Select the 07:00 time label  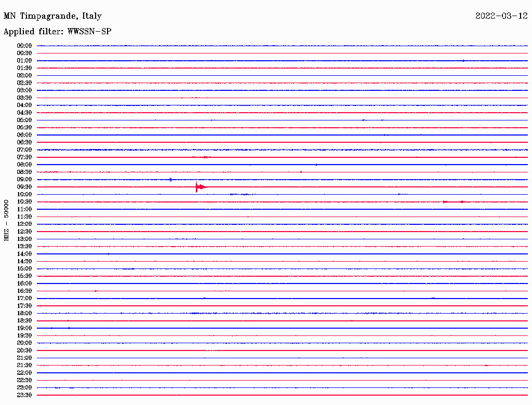click(x=24, y=150)
